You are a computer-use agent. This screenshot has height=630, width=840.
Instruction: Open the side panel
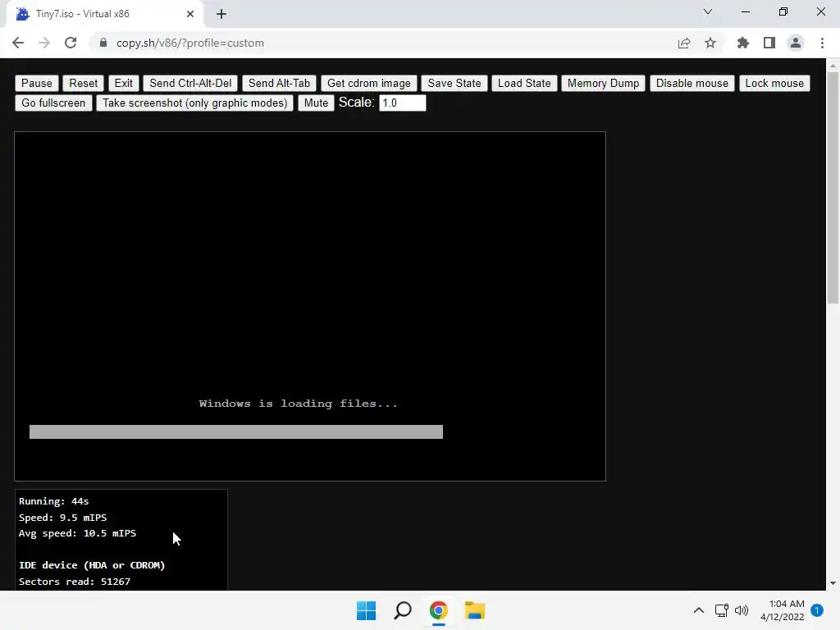coord(769,43)
